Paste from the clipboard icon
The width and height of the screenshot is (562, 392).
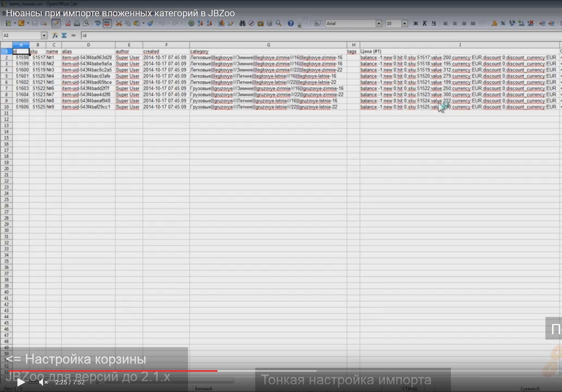coord(137,23)
